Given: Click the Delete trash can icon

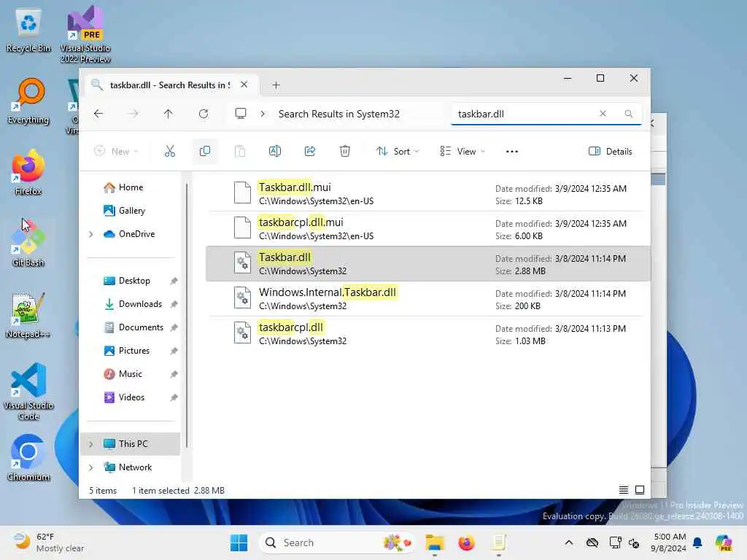Looking at the screenshot, I should [345, 152].
